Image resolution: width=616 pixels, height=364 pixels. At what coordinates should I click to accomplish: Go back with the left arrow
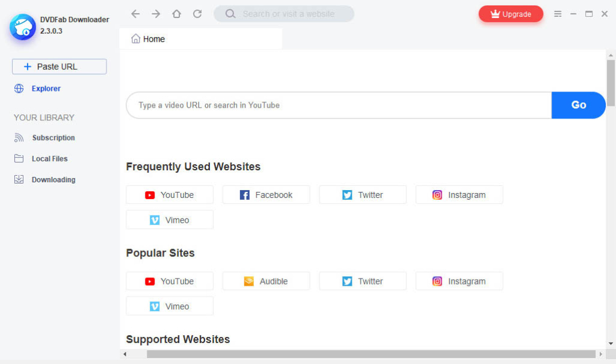135,14
